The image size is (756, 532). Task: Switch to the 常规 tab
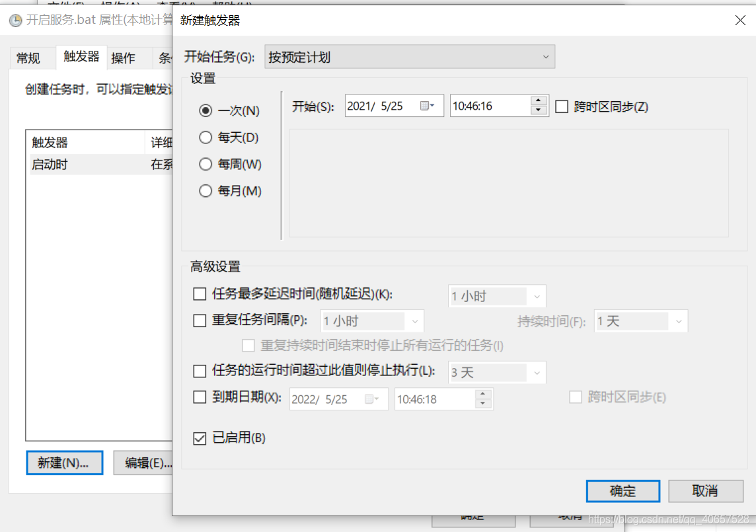(30, 57)
